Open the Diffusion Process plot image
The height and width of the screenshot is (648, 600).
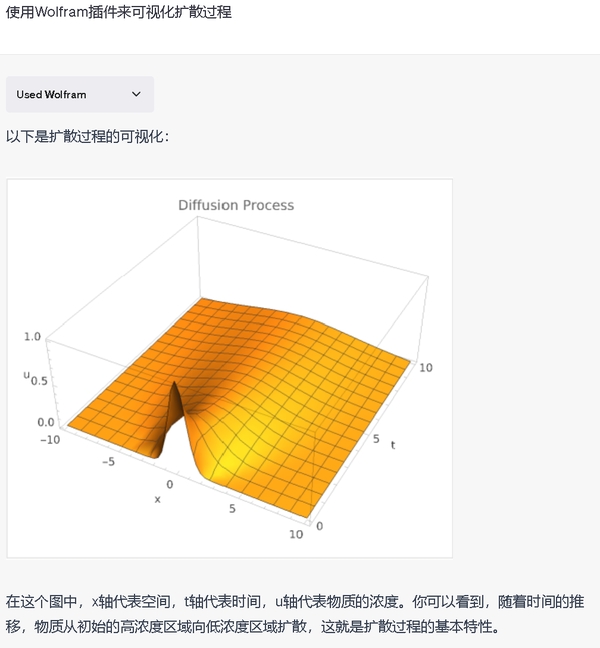click(230, 370)
